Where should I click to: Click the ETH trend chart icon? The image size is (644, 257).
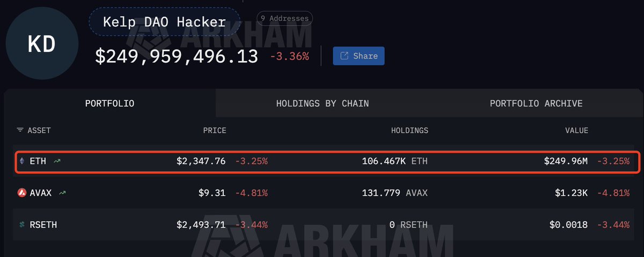tap(56, 161)
